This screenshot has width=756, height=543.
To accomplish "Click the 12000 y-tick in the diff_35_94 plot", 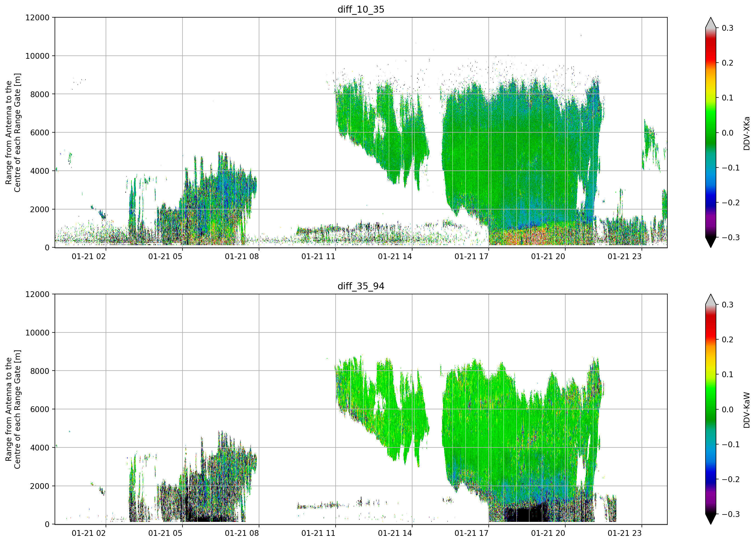I will tap(37, 294).
